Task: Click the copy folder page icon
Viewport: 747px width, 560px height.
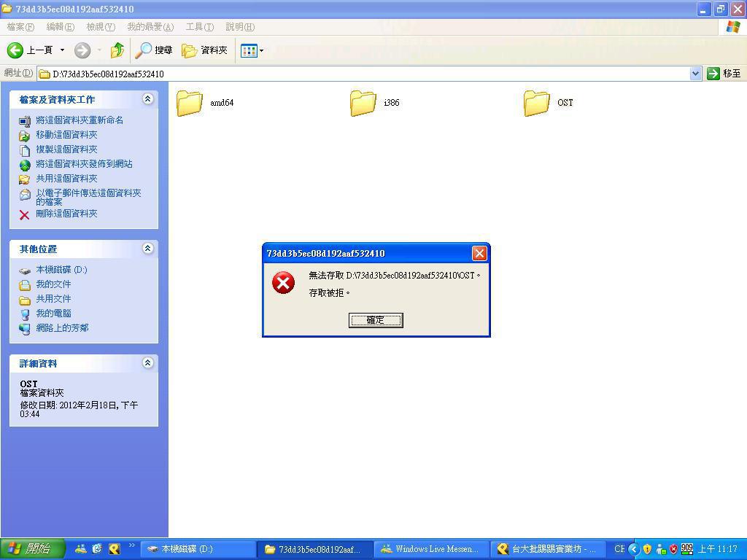Action: click(24, 151)
